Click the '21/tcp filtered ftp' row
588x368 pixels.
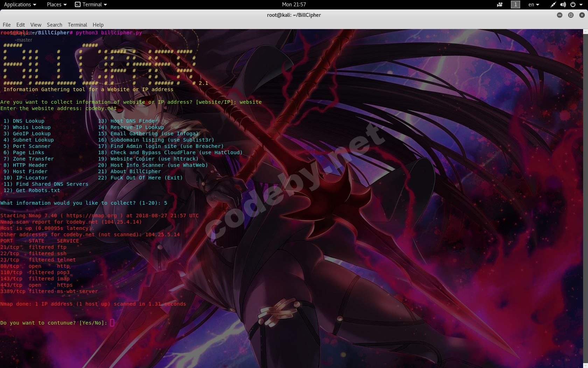coord(33,247)
